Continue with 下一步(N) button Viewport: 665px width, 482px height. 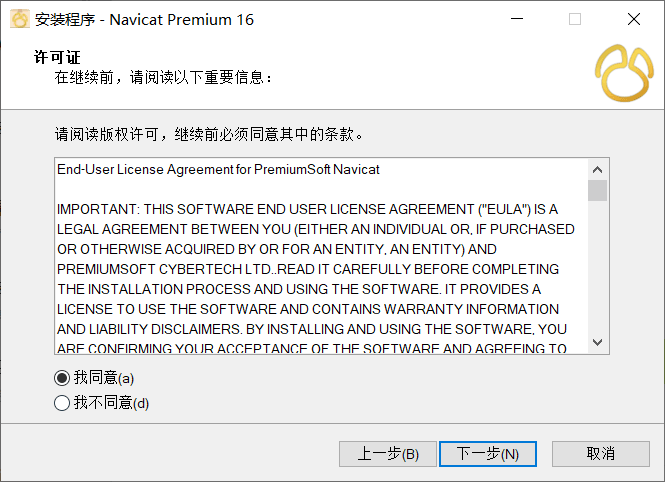(488, 454)
